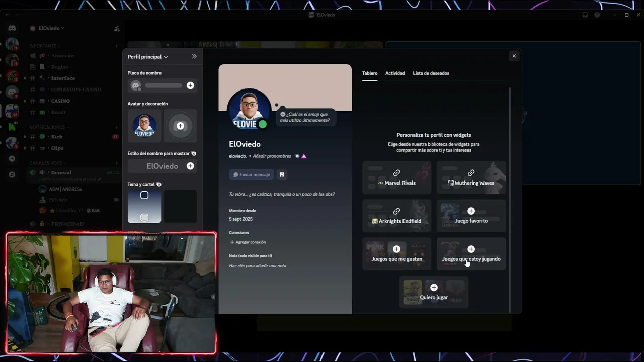644x362 pixels.
Task: Click Añadir pronombres link
Action: (x=272, y=156)
